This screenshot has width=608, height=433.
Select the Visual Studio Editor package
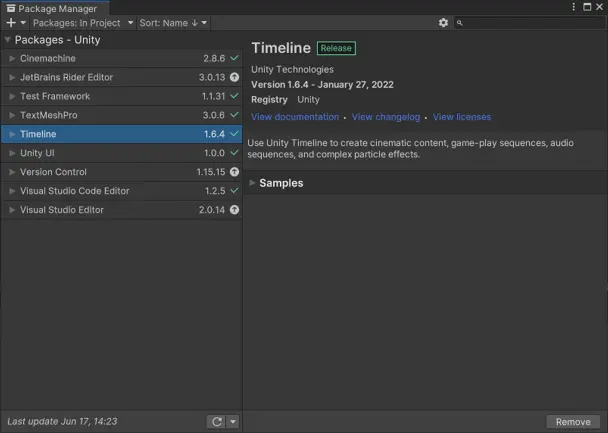click(122, 210)
